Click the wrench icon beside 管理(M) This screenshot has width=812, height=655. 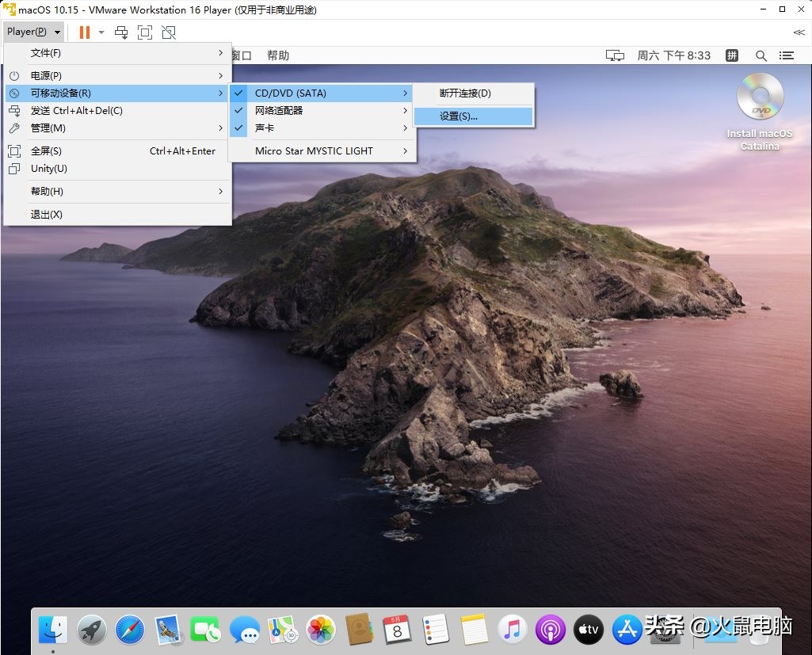pyautogui.click(x=14, y=128)
